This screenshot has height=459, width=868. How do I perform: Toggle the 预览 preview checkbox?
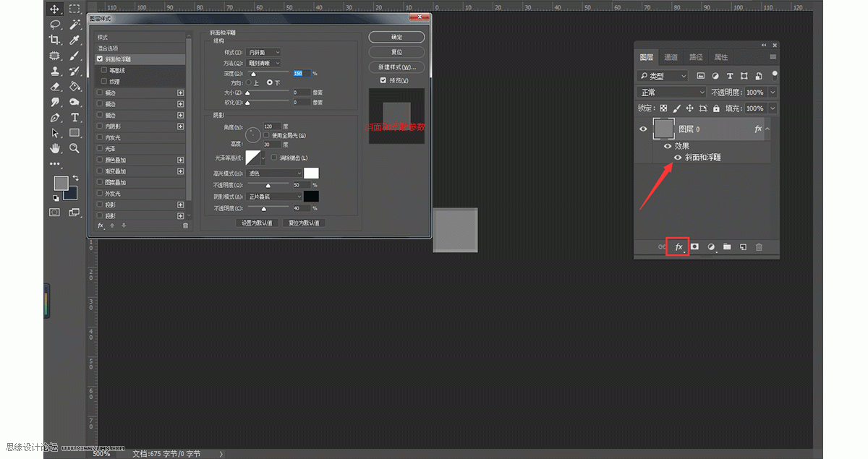coord(383,80)
